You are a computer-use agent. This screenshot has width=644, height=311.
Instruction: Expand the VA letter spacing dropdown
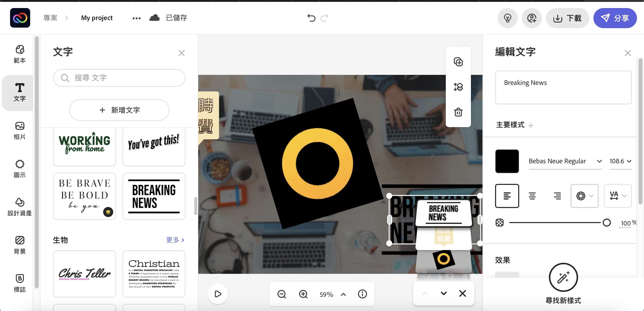(618, 196)
